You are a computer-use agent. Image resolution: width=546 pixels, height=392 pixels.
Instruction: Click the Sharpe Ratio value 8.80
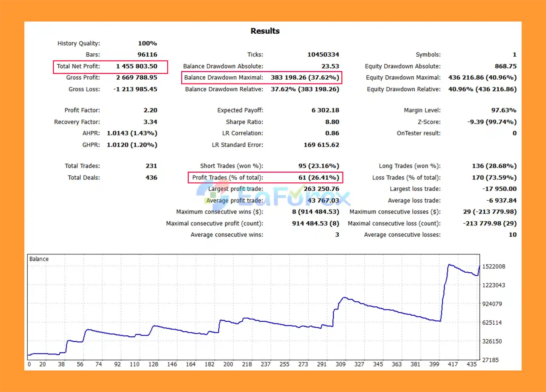point(332,122)
